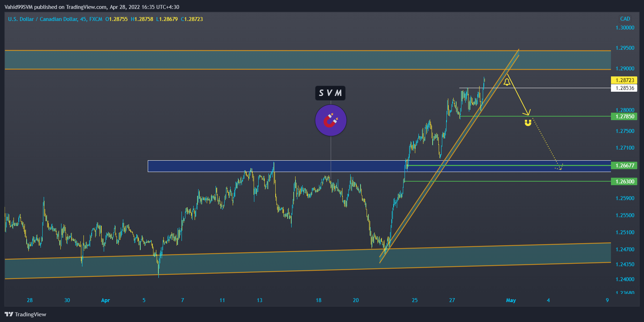Click date 13 on time axis
This screenshot has height=322, width=644.
click(x=260, y=300)
